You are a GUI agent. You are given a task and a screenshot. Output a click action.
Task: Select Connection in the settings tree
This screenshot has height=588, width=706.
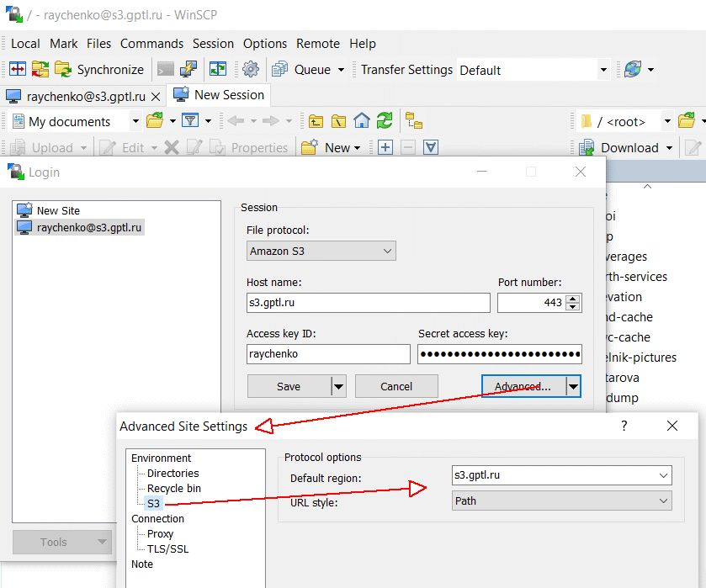click(x=157, y=519)
